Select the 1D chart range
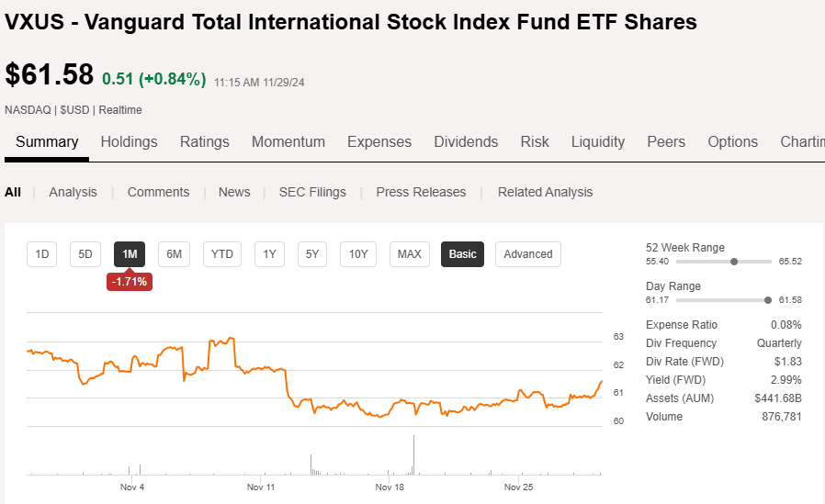Screen dimensions: 825x504 [42, 254]
